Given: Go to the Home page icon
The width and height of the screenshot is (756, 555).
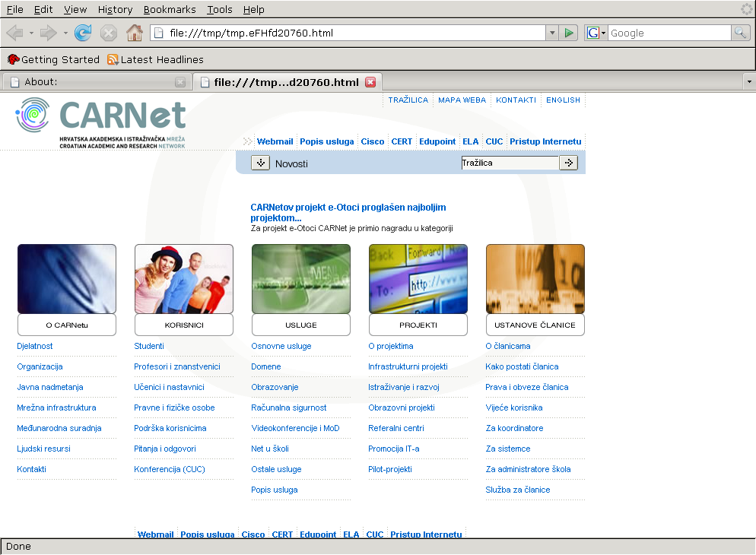Looking at the screenshot, I should point(135,33).
